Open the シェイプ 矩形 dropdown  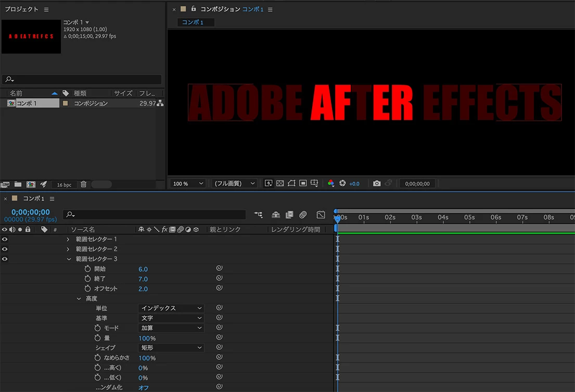tap(171, 348)
